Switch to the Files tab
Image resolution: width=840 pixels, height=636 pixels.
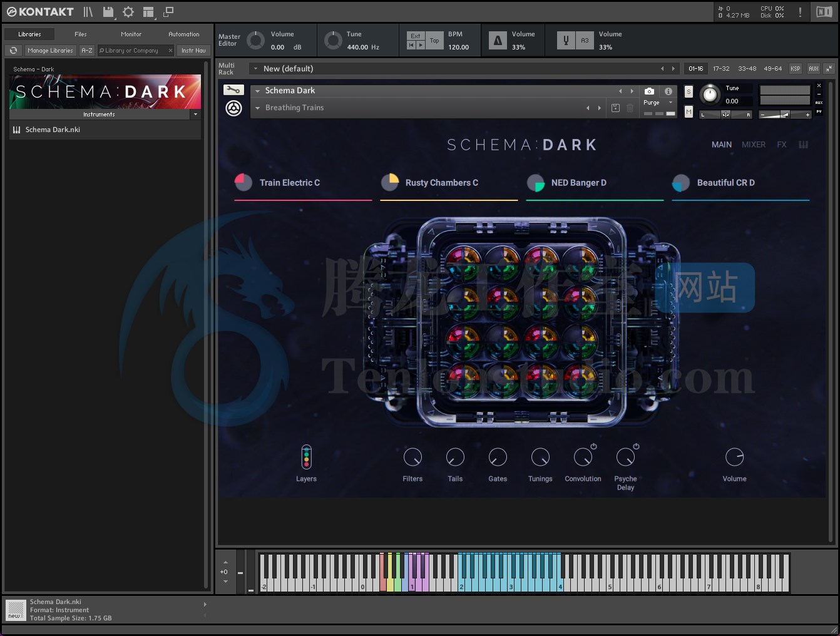tap(81, 34)
